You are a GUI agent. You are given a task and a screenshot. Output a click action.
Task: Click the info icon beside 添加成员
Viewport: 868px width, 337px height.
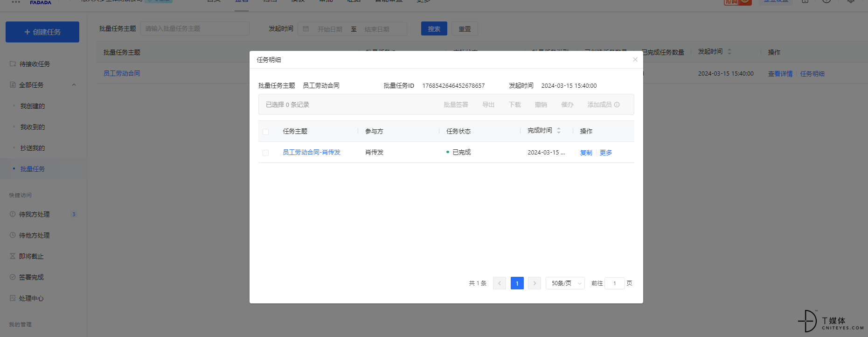[617, 105]
